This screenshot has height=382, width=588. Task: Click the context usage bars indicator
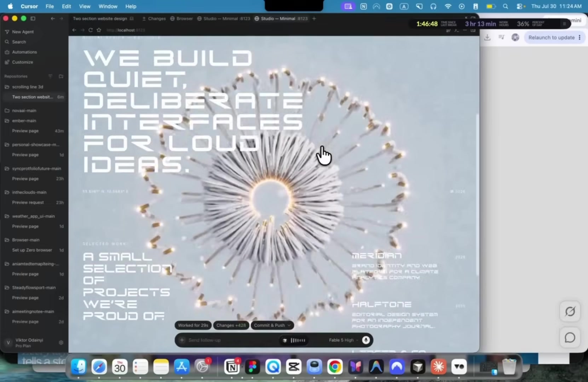tap(298, 340)
